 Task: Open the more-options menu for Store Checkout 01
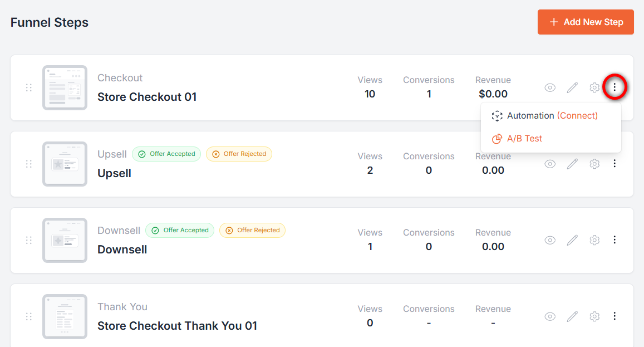point(614,87)
